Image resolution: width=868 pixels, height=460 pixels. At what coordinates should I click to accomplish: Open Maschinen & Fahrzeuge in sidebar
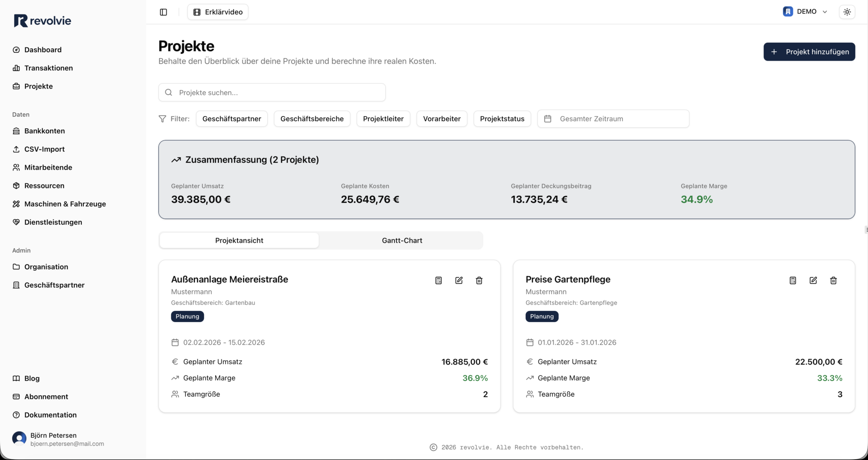[x=65, y=204]
